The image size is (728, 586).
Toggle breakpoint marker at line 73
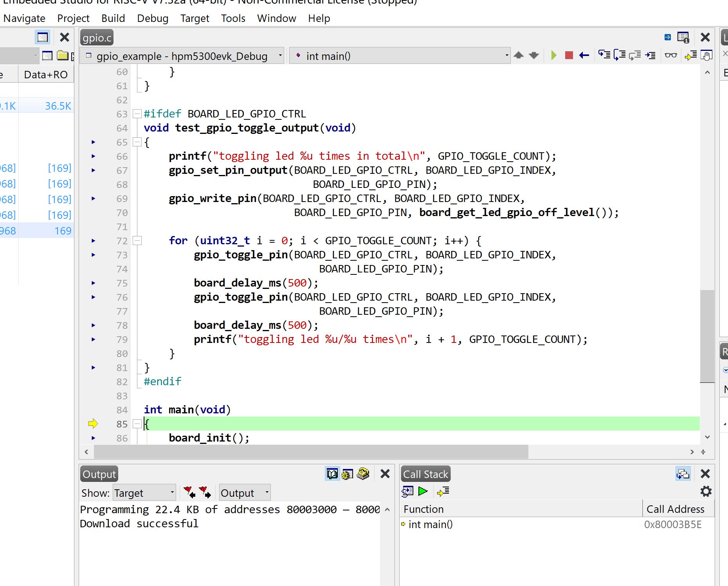94,255
